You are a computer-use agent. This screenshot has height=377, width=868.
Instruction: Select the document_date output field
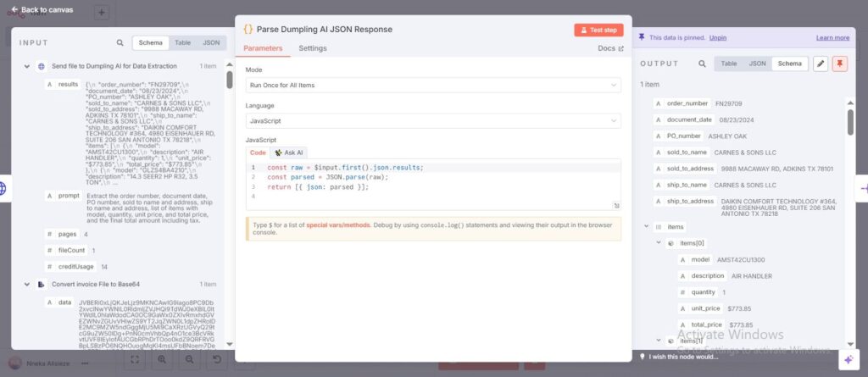point(684,119)
